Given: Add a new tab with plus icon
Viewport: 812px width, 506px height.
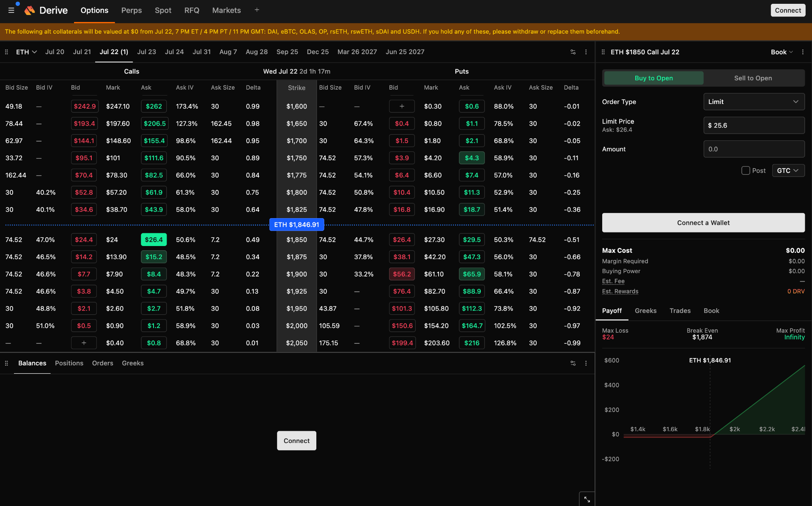Looking at the screenshot, I should point(257,10).
